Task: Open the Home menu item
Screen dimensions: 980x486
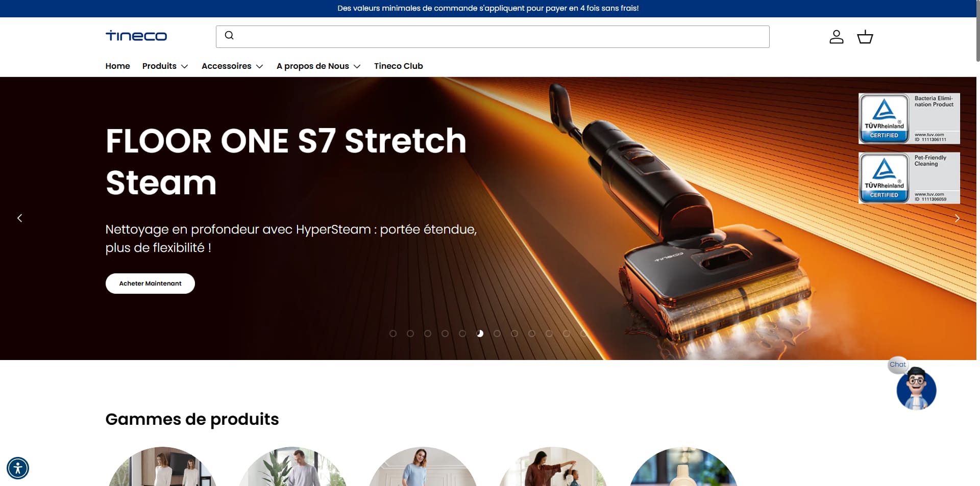Action: coord(117,66)
